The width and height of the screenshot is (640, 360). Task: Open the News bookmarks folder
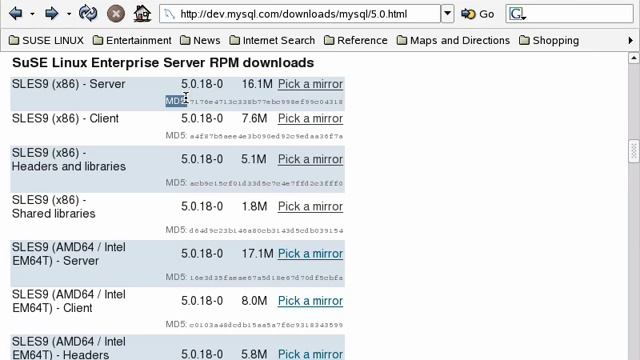click(x=200, y=40)
